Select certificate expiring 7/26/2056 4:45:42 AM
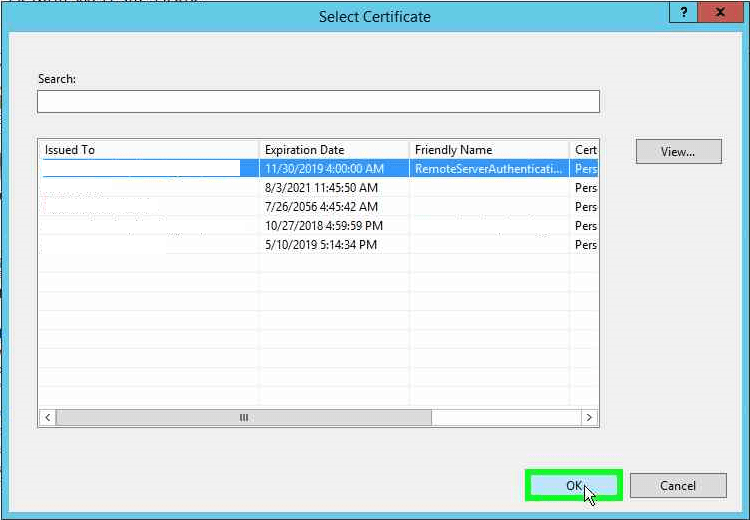The width and height of the screenshot is (750, 520). click(321, 207)
